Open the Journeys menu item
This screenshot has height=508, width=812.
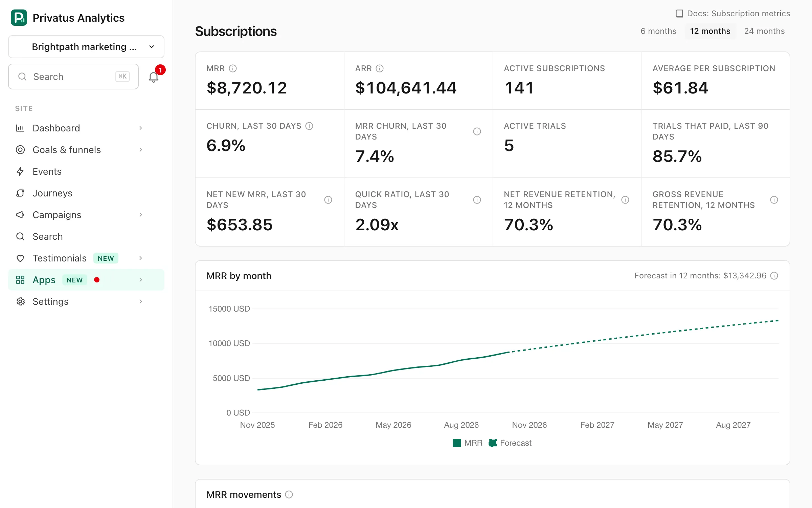click(86, 193)
